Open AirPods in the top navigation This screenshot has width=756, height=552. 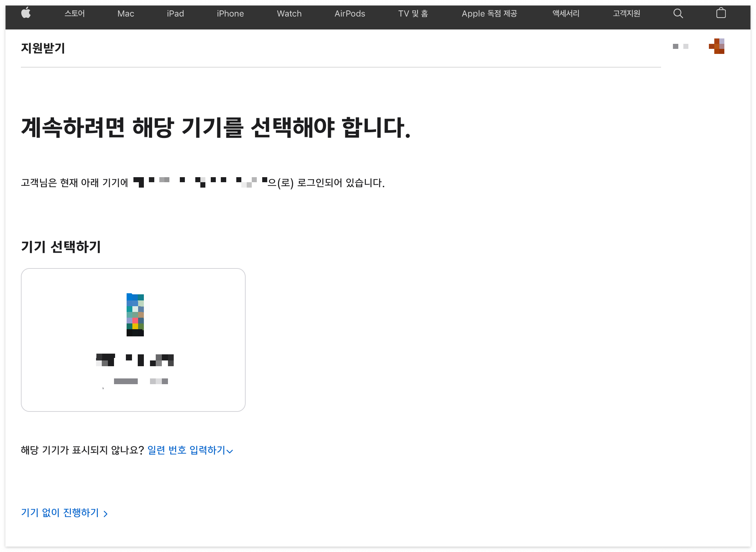(350, 14)
